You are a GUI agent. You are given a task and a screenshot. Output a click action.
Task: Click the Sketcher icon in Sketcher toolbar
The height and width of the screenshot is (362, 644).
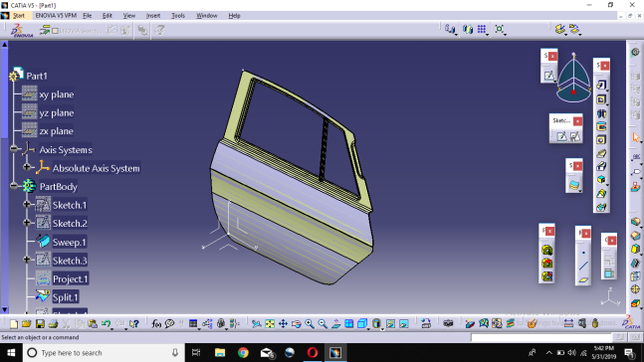(561, 136)
